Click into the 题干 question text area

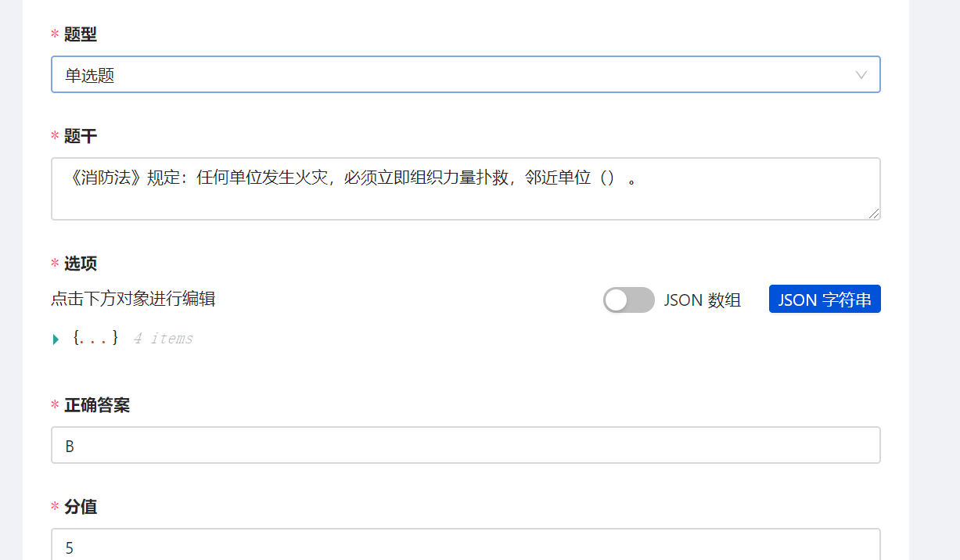coord(466,188)
